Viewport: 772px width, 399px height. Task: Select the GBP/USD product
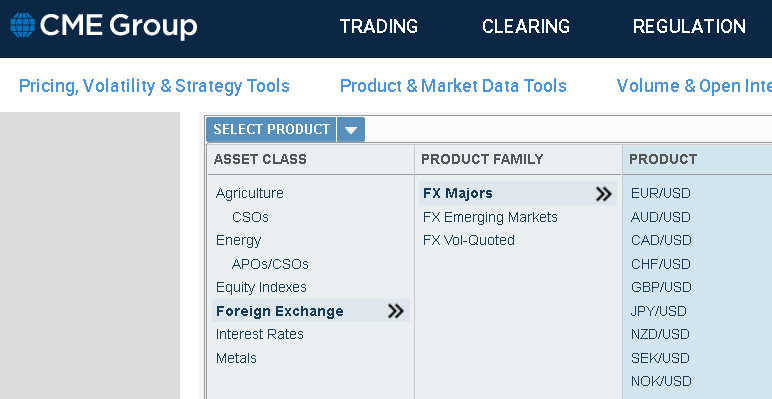coord(661,287)
